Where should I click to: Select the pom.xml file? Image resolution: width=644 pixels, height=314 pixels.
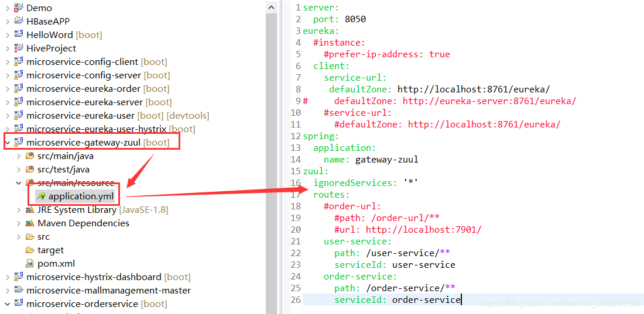coord(56,264)
